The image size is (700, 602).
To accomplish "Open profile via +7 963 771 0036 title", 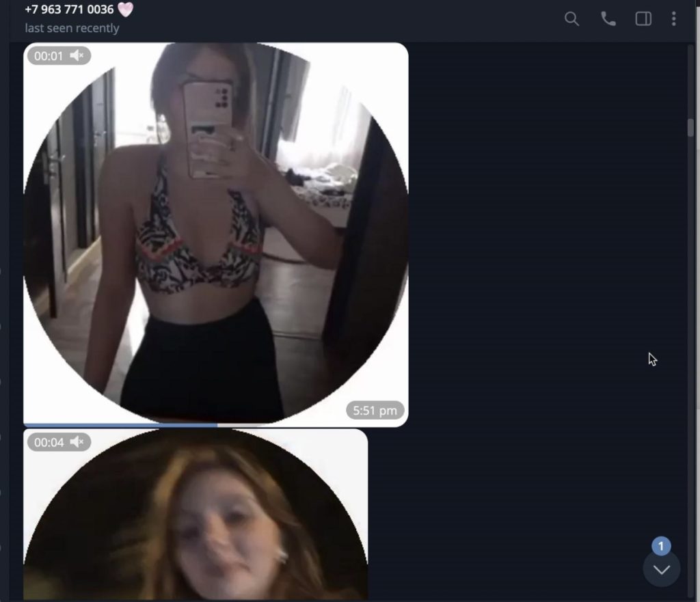I will click(x=69, y=10).
